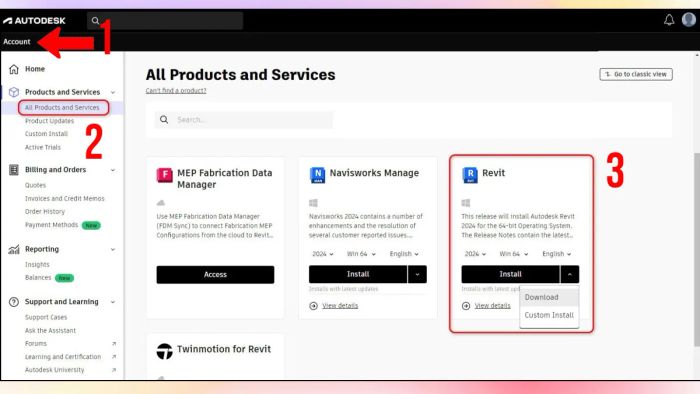Click Install button for Revit
The width and height of the screenshot is (700, 394).
(510, 274)
